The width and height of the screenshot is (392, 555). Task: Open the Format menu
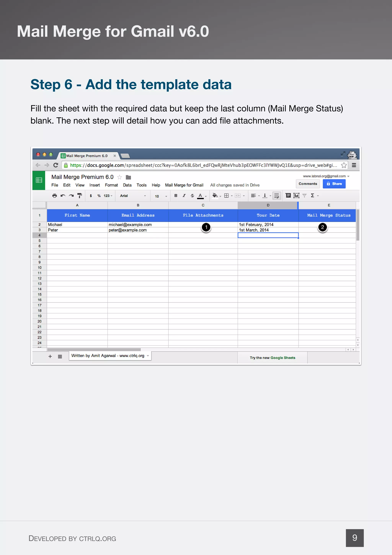coord(111,185)
